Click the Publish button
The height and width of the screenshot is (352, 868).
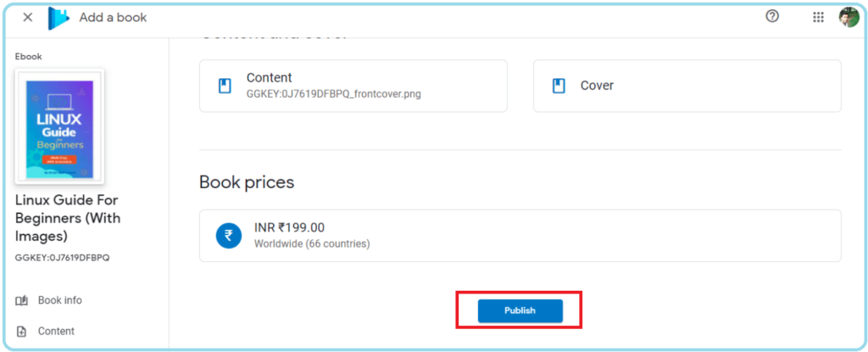(520, 311)
